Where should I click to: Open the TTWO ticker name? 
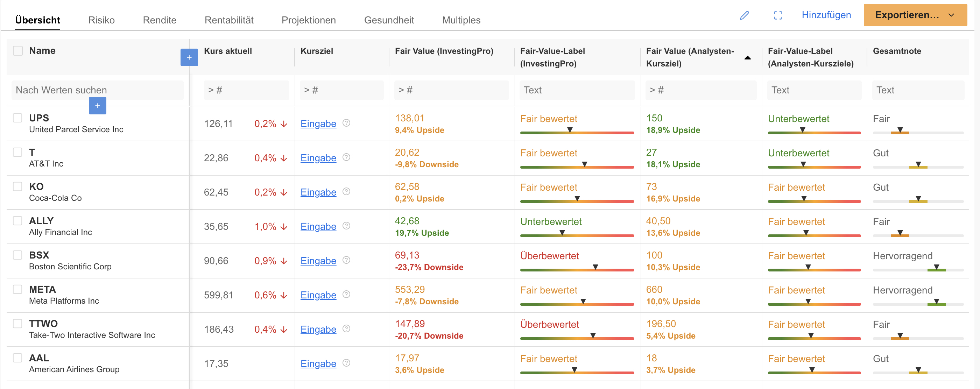click(43, 324)
